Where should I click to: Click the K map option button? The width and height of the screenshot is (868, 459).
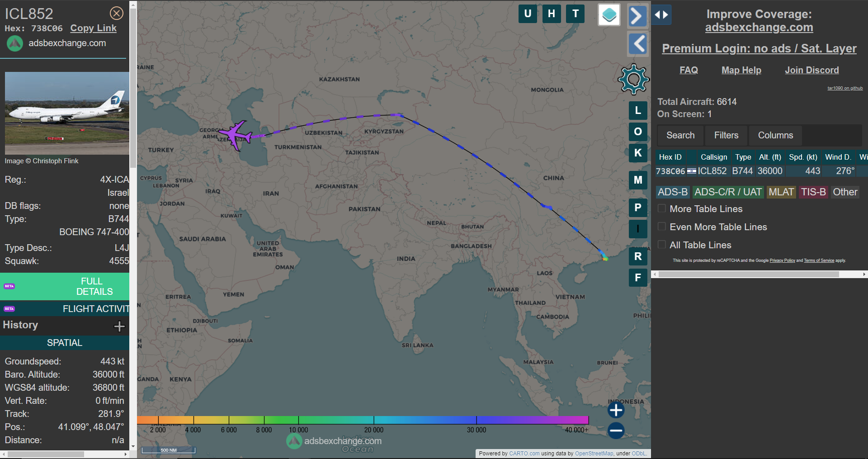coord(638,153)
